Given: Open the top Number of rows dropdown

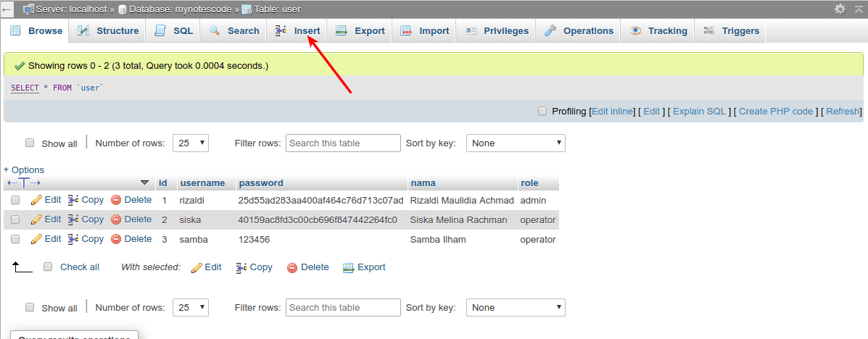Looking at the screenshot, I should (x=191, y=143).
